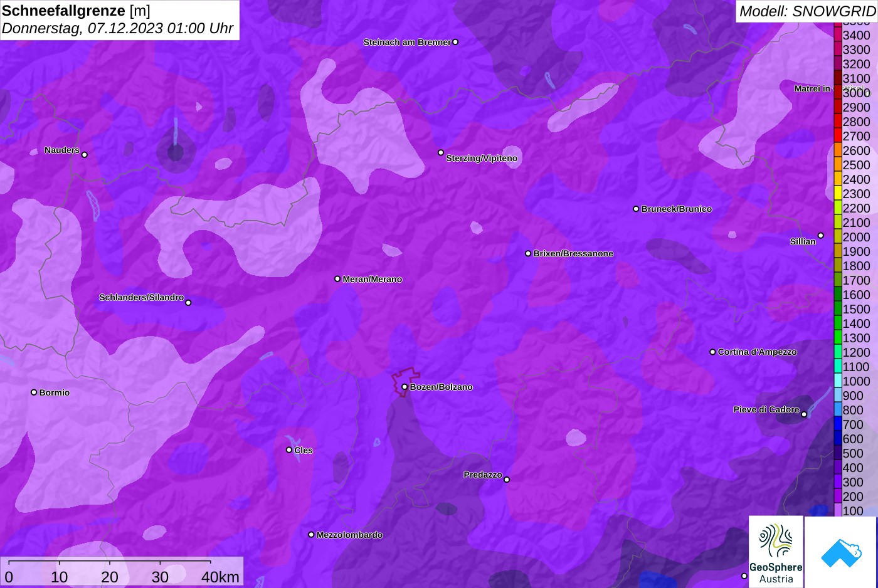878x588 pixels.
Task: Click the 500 legend value
Action: click(853, 453)
